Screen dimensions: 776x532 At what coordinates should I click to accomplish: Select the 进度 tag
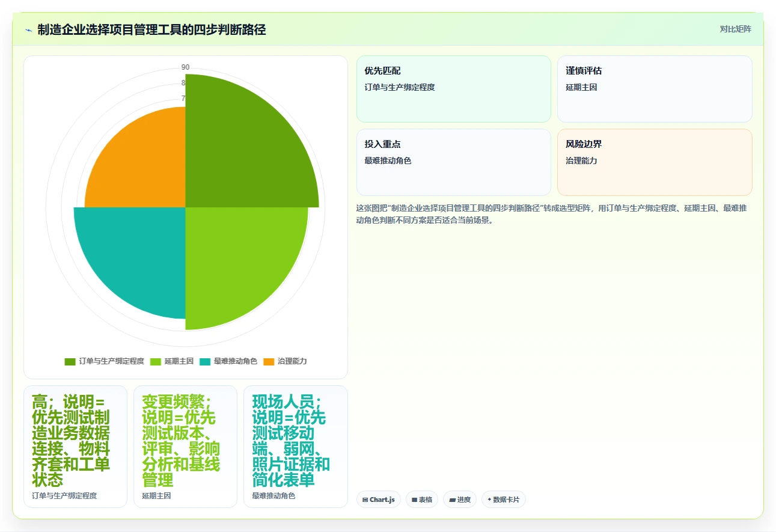tap(460, 500)
